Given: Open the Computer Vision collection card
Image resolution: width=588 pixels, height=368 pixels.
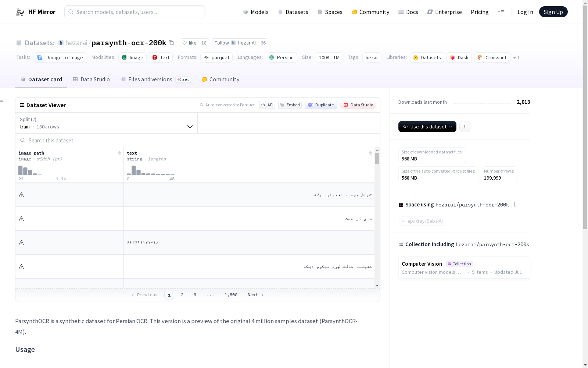Looking at the screenshot, I should pyautogui.click(x=464, y=268).
